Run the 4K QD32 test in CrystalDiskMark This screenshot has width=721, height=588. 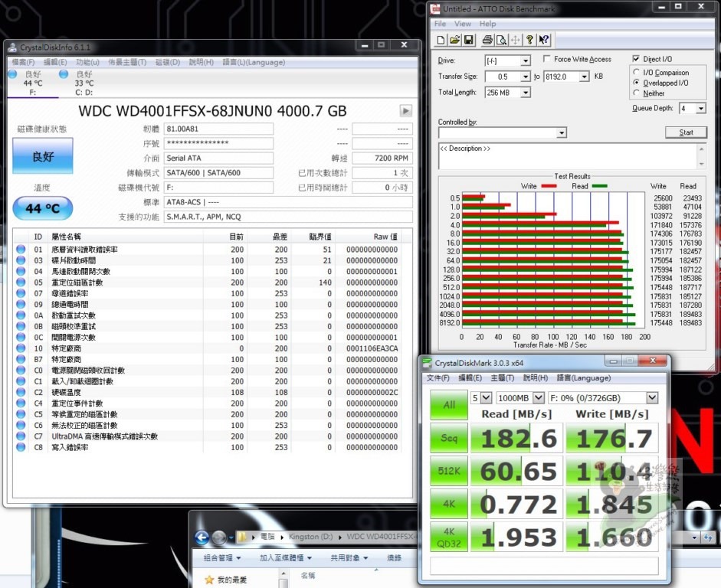pos(449,537)
